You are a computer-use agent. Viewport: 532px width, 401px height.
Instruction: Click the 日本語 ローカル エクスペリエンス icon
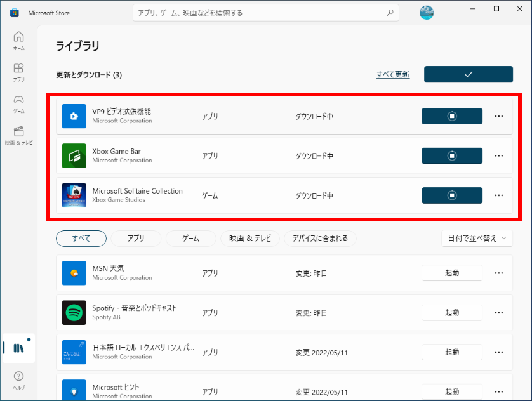[74, 352]
